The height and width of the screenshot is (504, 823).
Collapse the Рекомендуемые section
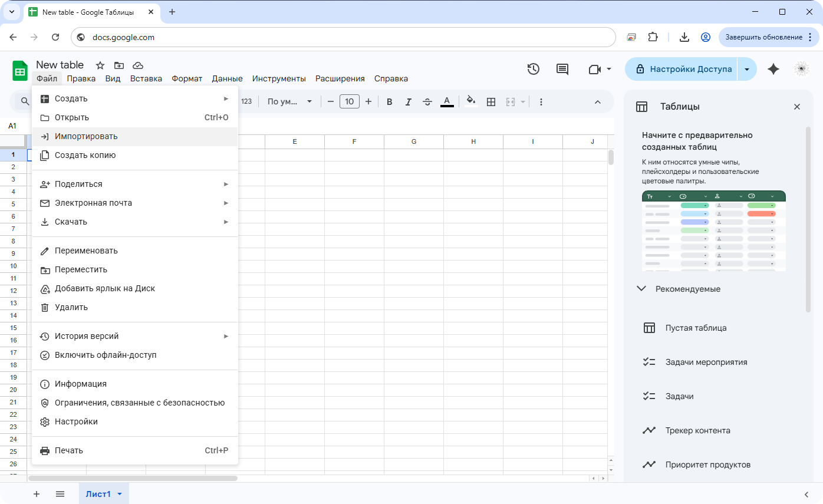(641, 289)
